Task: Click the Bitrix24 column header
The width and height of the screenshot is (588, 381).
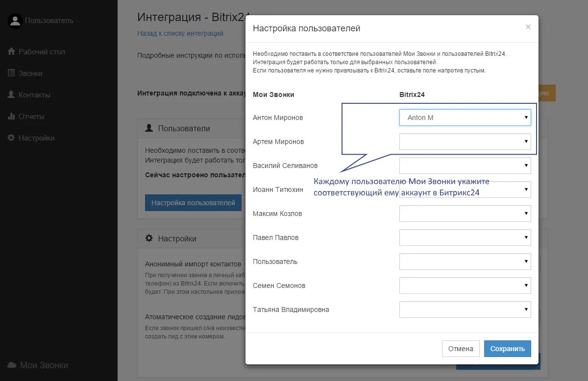Action: [412, 95]
